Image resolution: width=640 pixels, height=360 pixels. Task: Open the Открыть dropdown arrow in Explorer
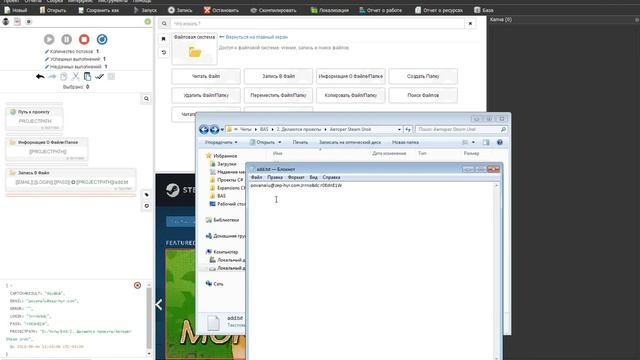(280, 142)
